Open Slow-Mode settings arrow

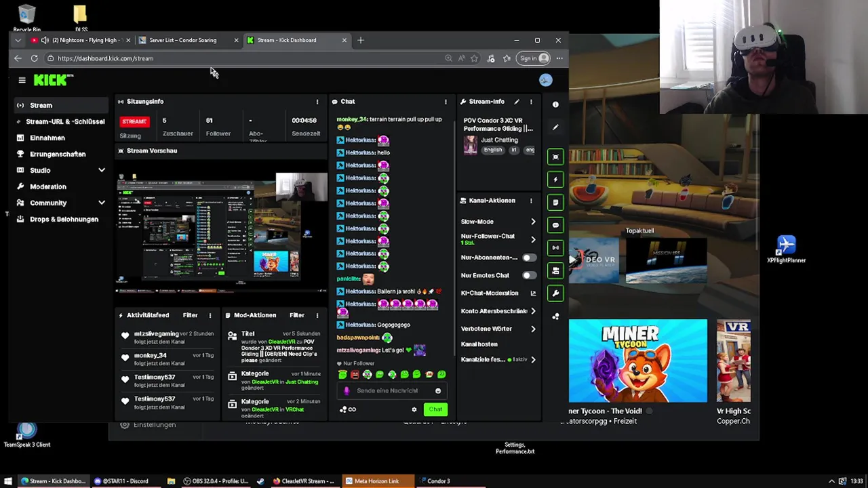pos(533,222)
